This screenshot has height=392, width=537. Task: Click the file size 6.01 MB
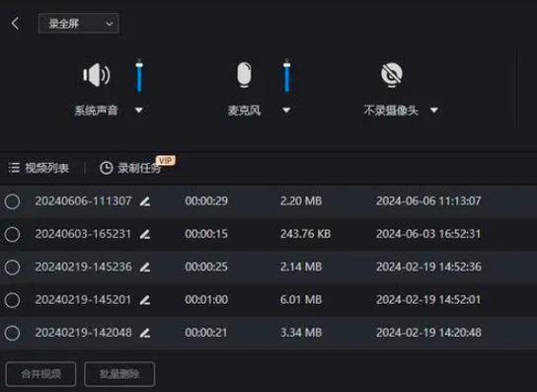pos(301,300)
